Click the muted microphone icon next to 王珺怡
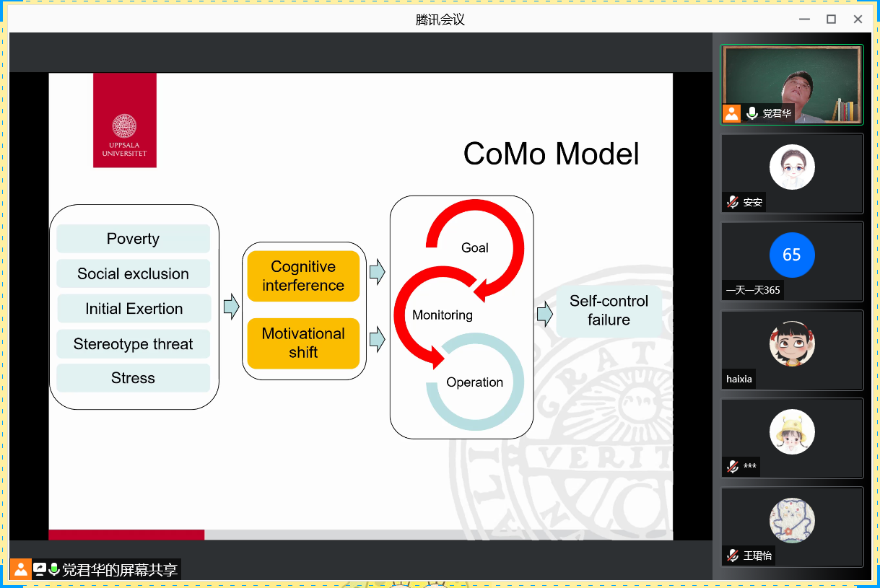This screenshot has height=588, width=880. pos(733,555)
